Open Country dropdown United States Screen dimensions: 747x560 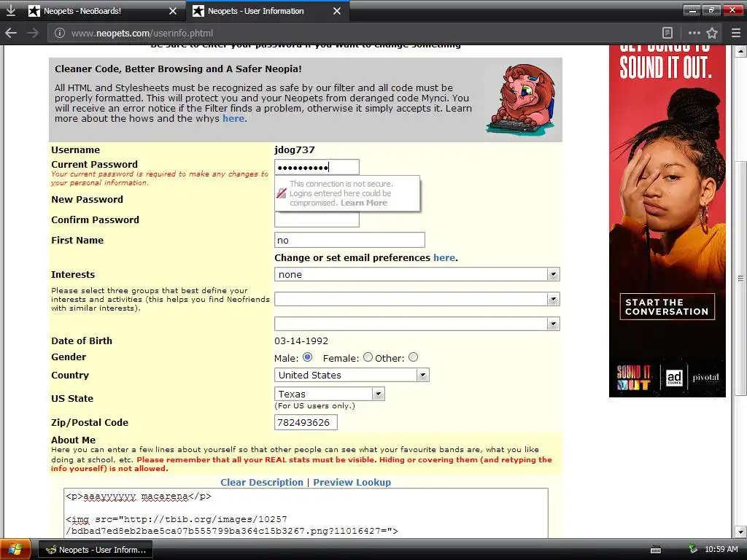[352, 375]
